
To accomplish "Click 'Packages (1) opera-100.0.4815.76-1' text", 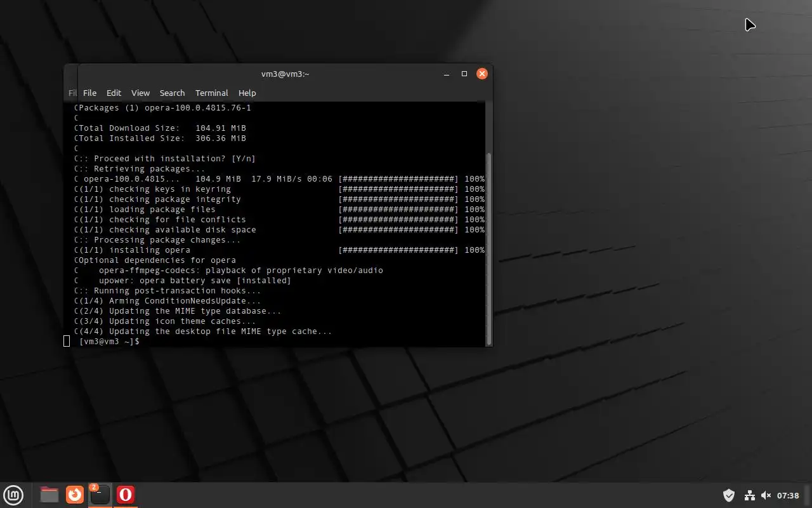I will (x=165, y=108).
